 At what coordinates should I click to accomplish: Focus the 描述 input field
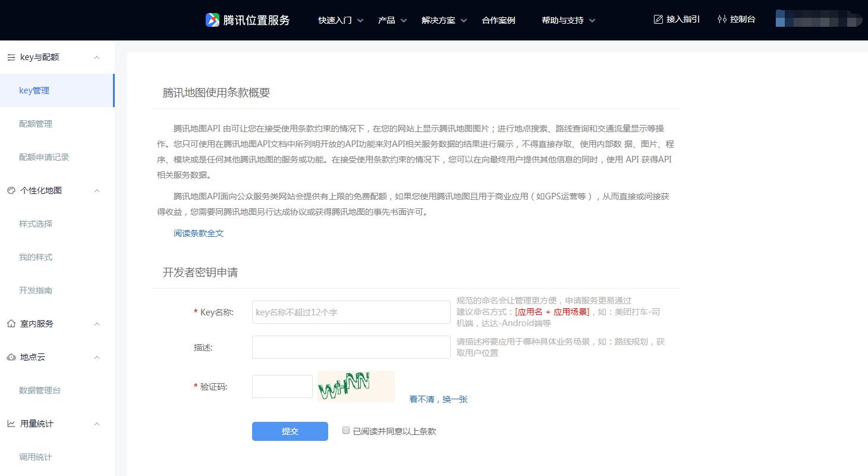pyautogui.click(x=351, y=347)
